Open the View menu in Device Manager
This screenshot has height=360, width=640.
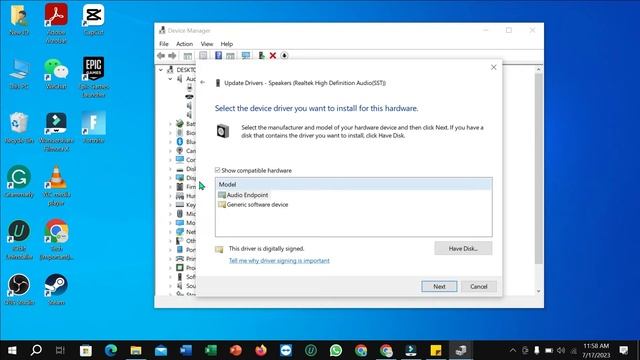click(x=207, y=44)
